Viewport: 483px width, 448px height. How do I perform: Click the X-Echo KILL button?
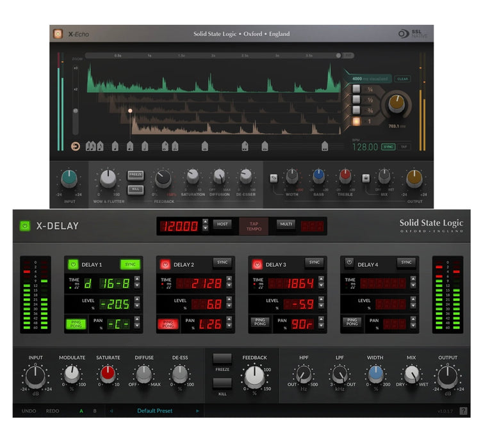pyautogui.click(x=136, y=189)
